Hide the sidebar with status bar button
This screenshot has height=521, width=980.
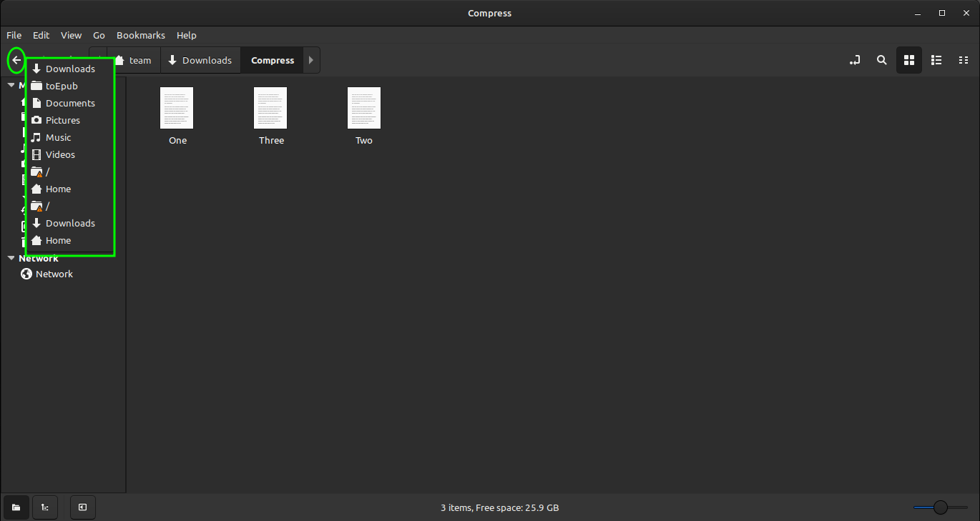coord(83,507)
